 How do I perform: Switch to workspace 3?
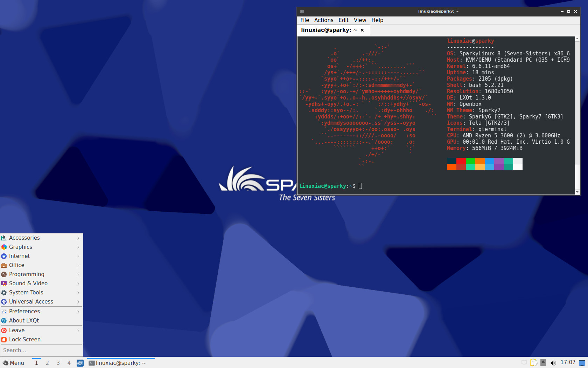(x=58, y=363)
